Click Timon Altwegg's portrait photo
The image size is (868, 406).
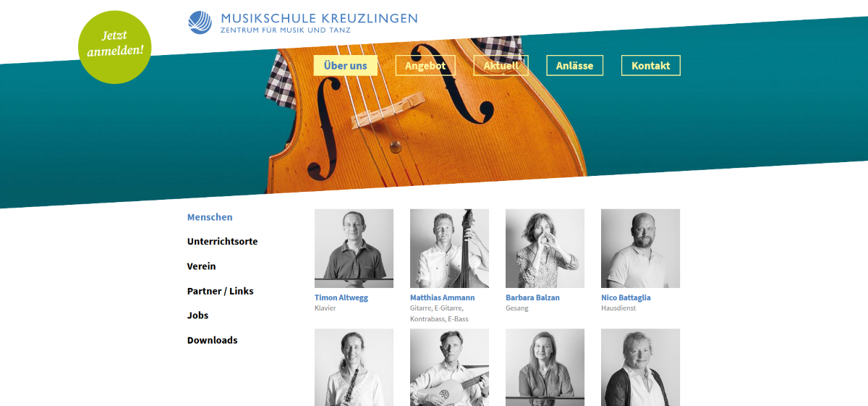point(354,248)
